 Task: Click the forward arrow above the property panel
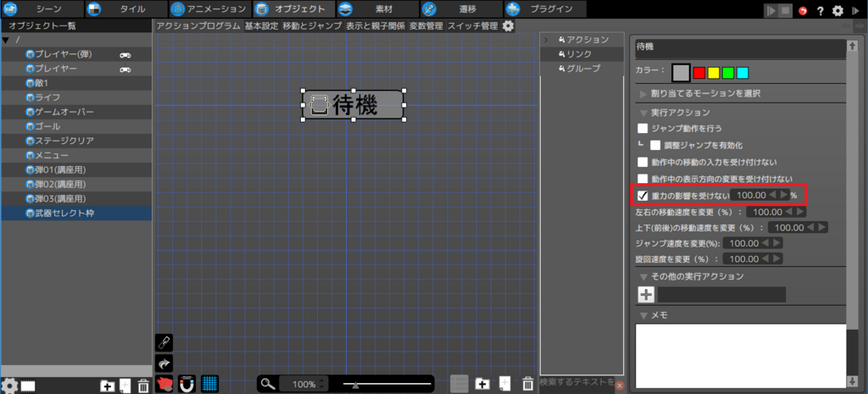tap(861, 25)
